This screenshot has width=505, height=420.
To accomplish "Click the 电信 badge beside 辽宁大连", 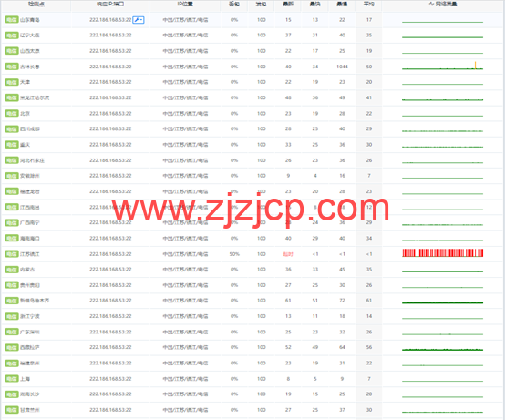I will tap(12, 36).
